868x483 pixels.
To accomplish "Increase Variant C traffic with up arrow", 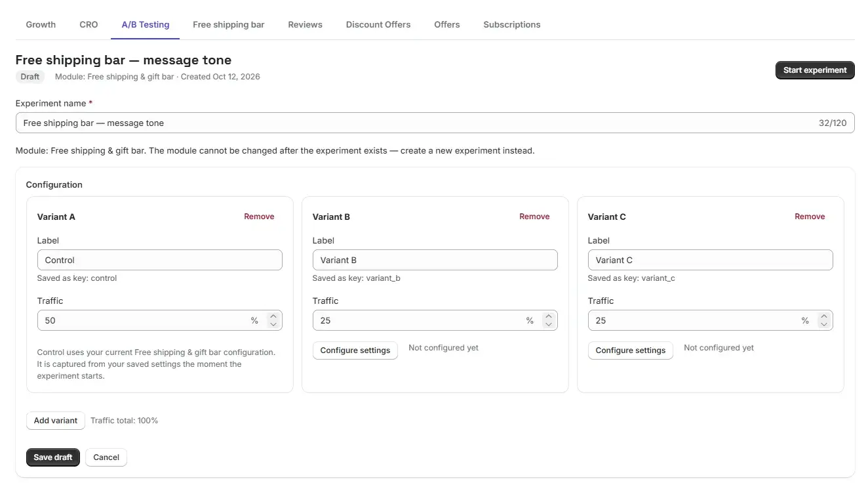I will (824, 316).
